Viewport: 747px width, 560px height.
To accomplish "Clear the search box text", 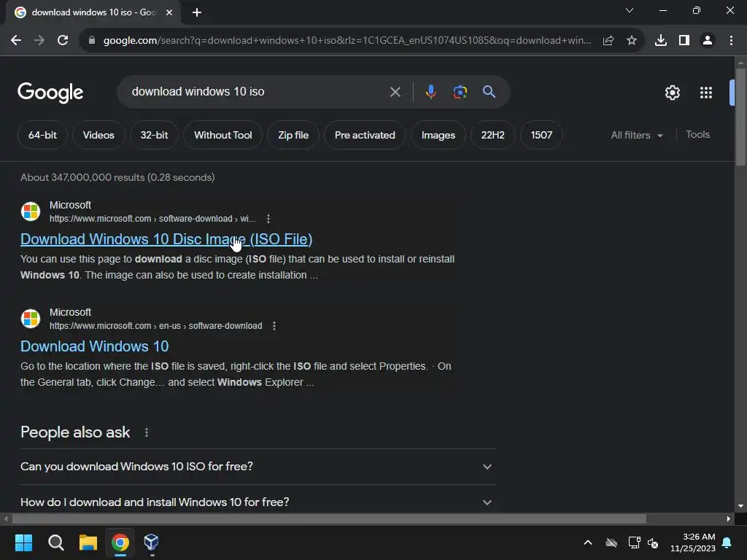I will (x=395, y=92).
